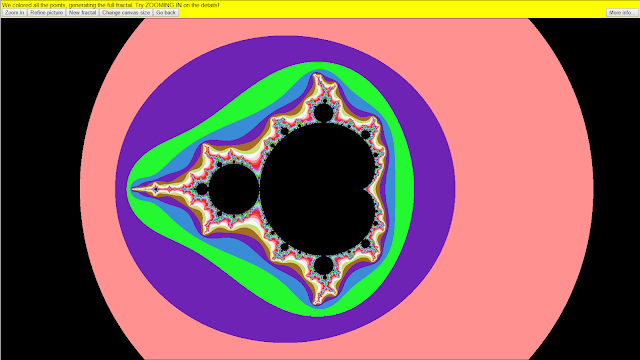Select the Refine picture button
This screenshot has width=640, height=360.
tap(47, 13)
